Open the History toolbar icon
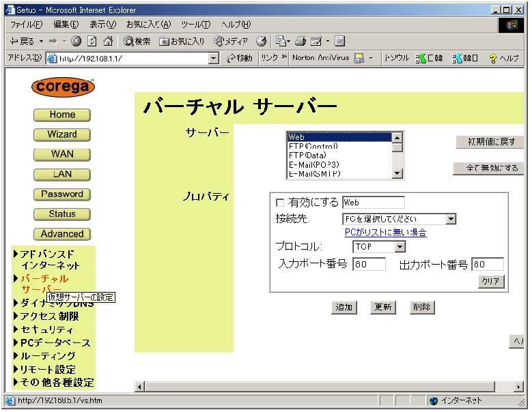 coord(261,42)
